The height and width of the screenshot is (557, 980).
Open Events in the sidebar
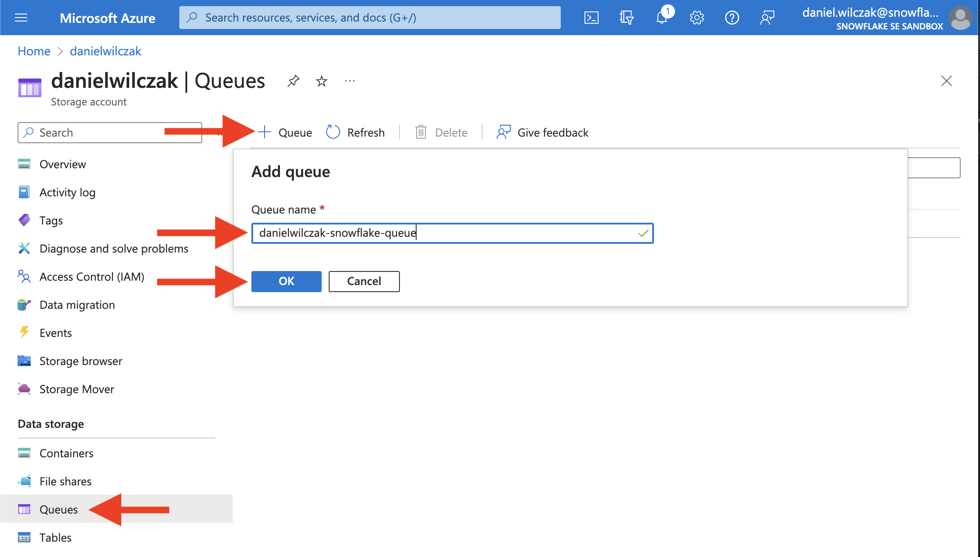(55, 333)
